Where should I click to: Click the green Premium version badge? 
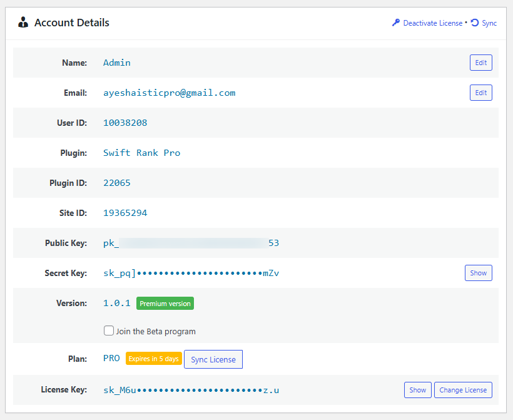pyautogui.click(x=165, y=303)
